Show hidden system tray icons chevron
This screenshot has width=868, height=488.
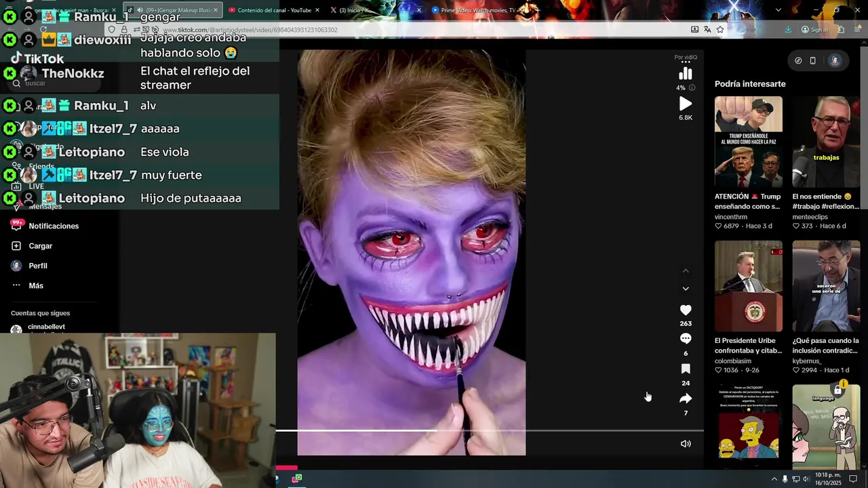[x=774, y=479]
